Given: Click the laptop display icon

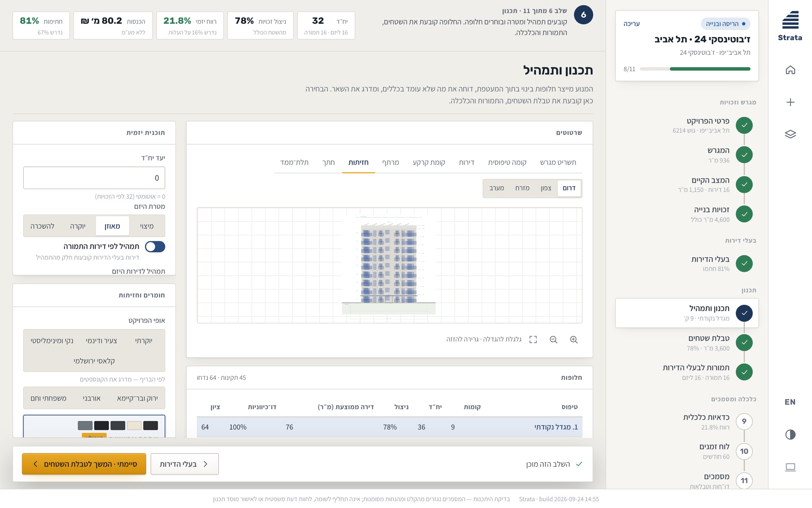Looking at the screenshot, I should 790,467.
